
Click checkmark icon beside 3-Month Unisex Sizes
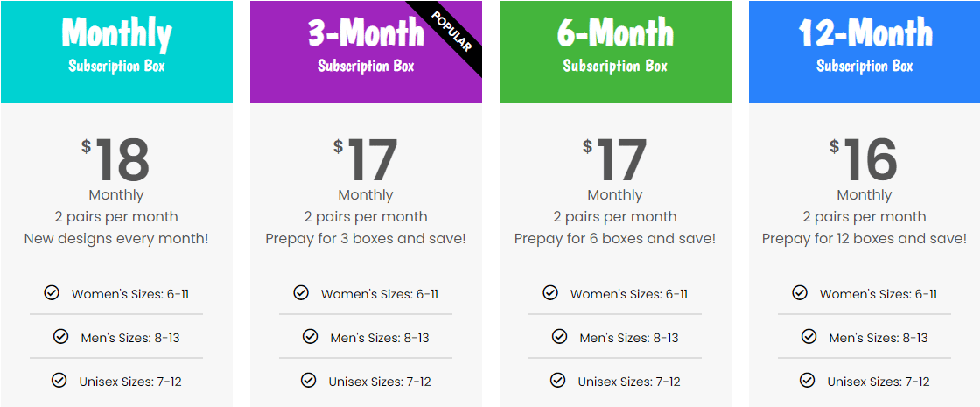click(x=308, y=381)
